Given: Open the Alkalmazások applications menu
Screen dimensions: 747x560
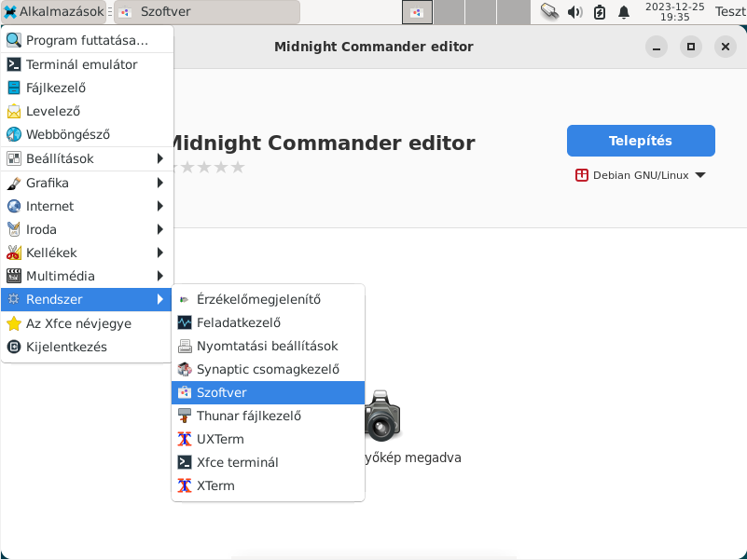Looking at the screenshot, I should 53,11.
